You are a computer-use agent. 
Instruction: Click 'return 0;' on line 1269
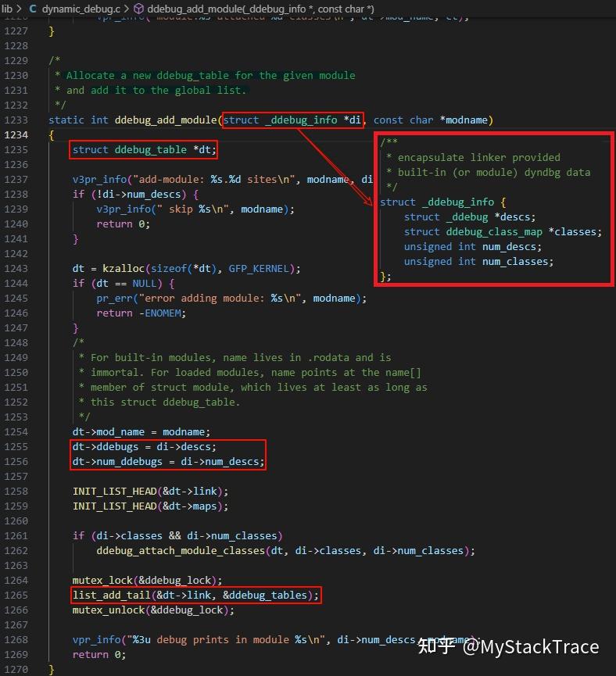point(99,654)
